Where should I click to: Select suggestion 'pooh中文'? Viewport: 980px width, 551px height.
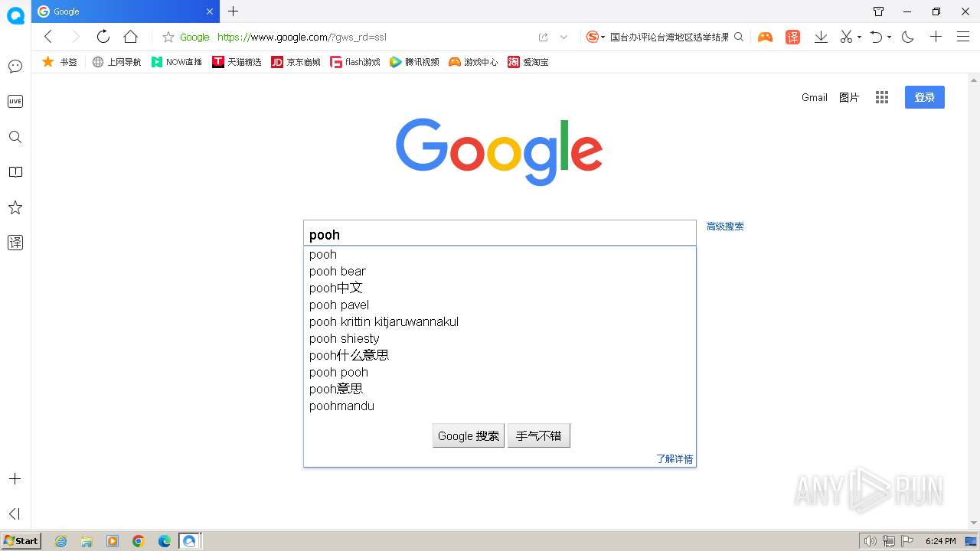500,288
